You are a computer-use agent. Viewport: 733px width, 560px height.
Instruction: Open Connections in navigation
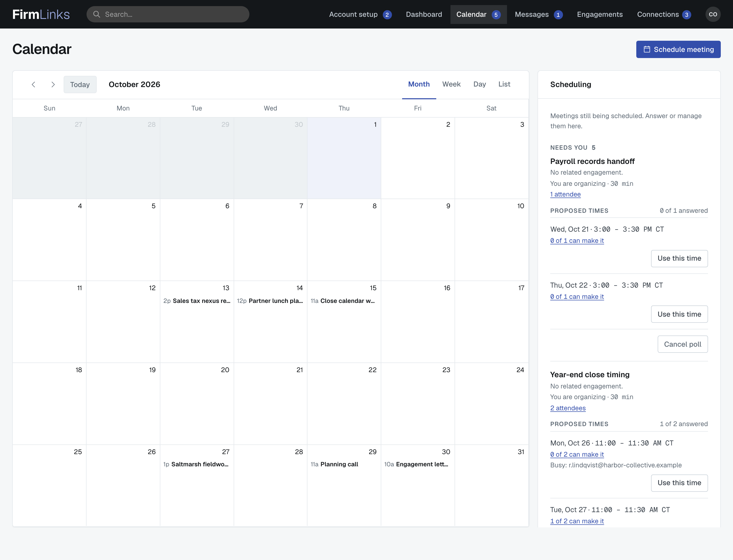pos(664,14)
